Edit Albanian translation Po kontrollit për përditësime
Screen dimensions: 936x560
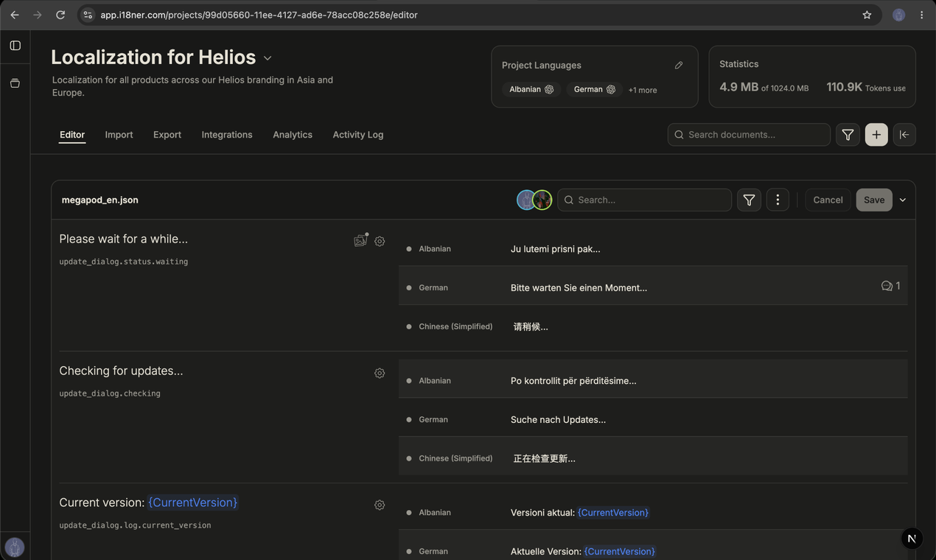[573, 381]
